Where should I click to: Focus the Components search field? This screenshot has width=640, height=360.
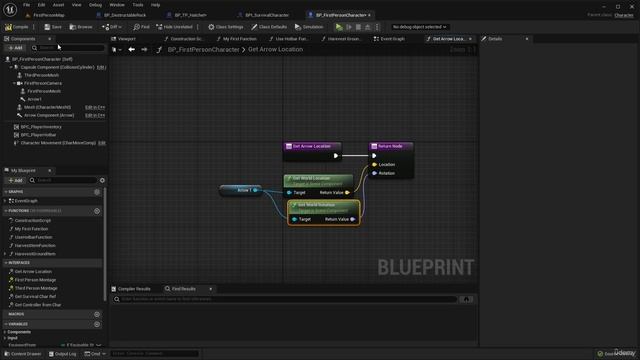click(x=69, y=48)
